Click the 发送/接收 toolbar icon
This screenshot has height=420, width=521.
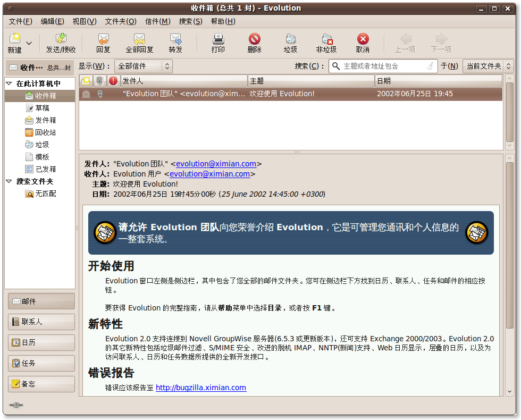[61, 38]
